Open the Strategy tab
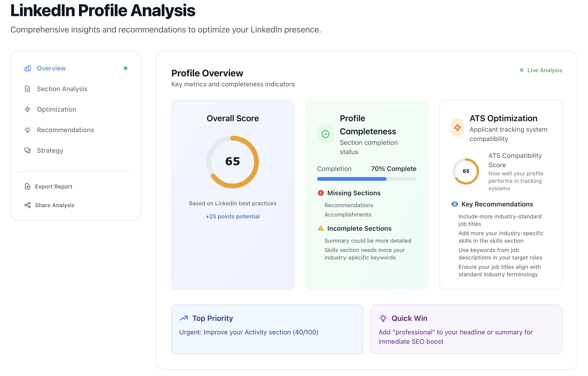The image size is (588, 376). pos(75,150)
